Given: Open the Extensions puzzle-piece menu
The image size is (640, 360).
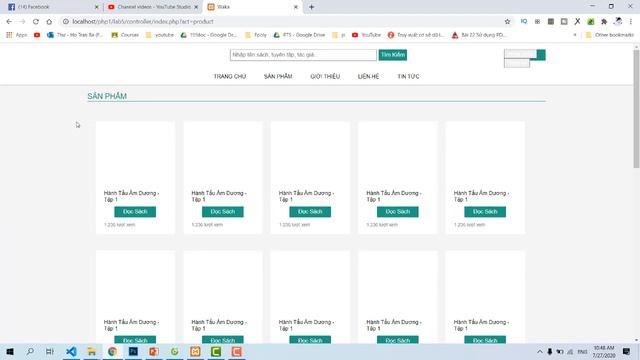Looking at the screenshot, I should click(x=604, y=22).
